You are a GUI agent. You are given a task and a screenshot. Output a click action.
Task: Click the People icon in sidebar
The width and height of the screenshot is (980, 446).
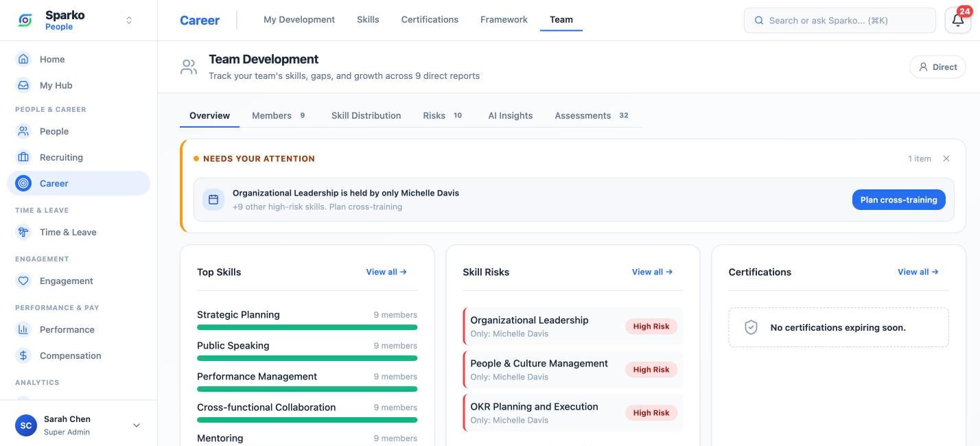tap(23, 131)
